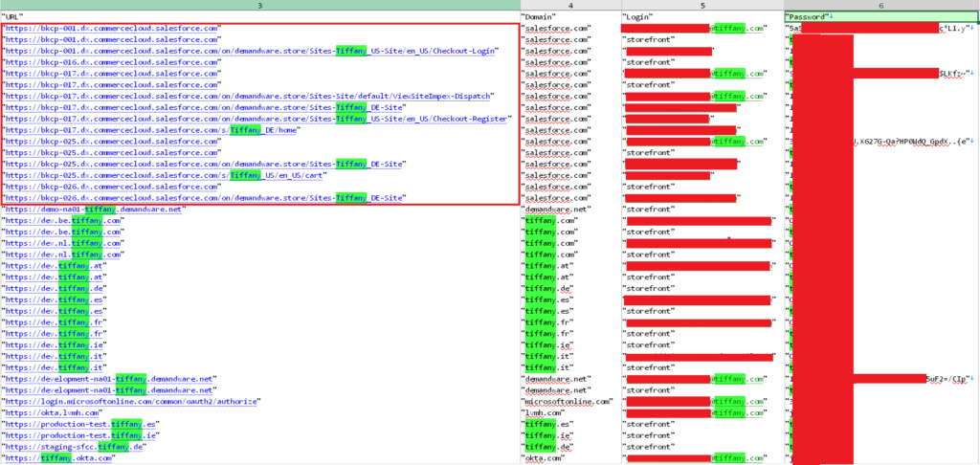Open the production-test.tiffany.ie URL
The image size is (980, 465).
coord(80,435)
